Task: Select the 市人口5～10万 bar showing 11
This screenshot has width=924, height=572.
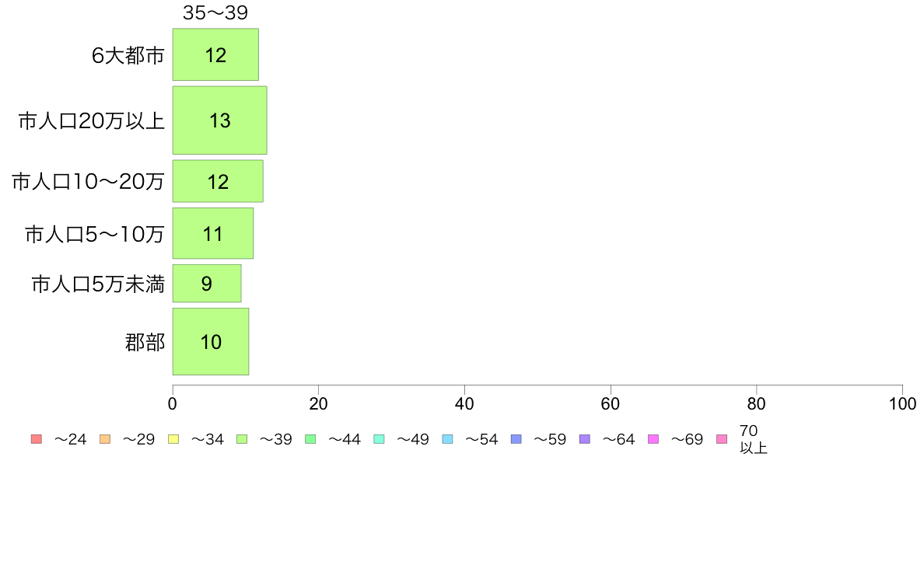Action: click(213, 233)
